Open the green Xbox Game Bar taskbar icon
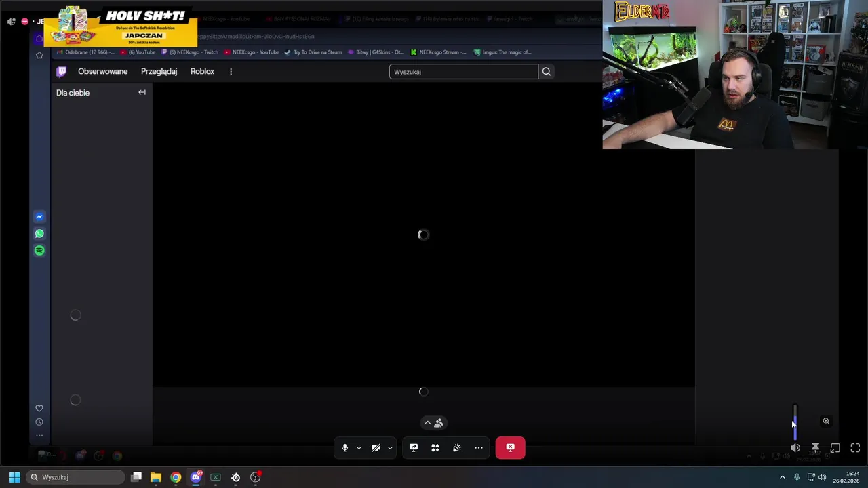 pos(216,477)
